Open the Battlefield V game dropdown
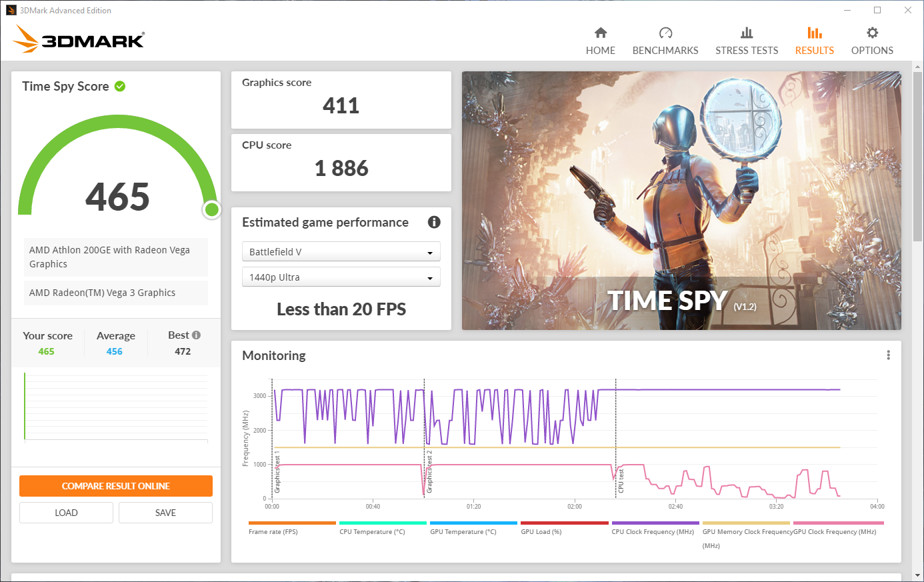The height and width of the screenshot is (582, 924). click(341, 251)
